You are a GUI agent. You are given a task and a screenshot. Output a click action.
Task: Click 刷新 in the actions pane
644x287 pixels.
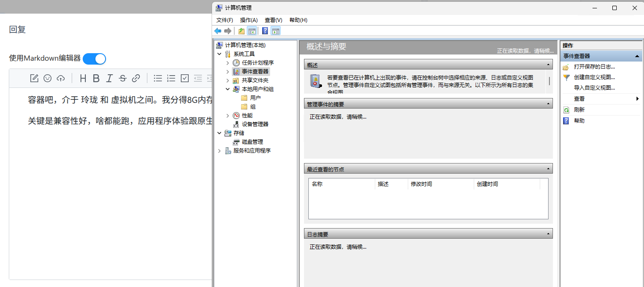[x=579, y=110]
